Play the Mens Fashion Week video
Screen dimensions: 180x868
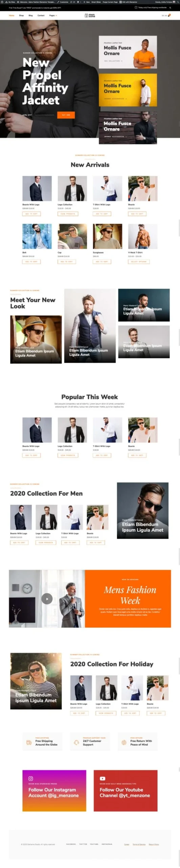tap(47, 598)
